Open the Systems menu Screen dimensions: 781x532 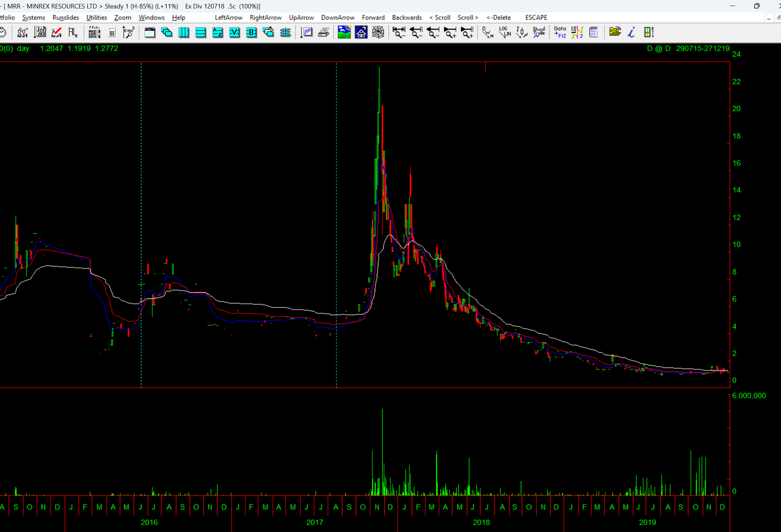coord(33,18)
